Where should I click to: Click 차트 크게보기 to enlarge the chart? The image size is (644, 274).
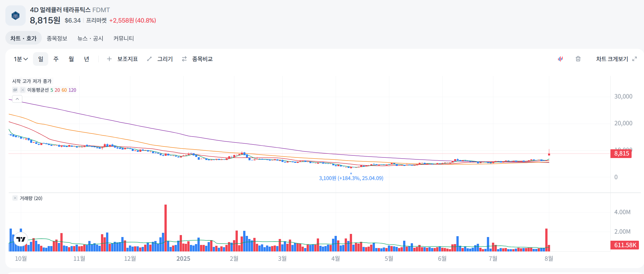(612, 59)
